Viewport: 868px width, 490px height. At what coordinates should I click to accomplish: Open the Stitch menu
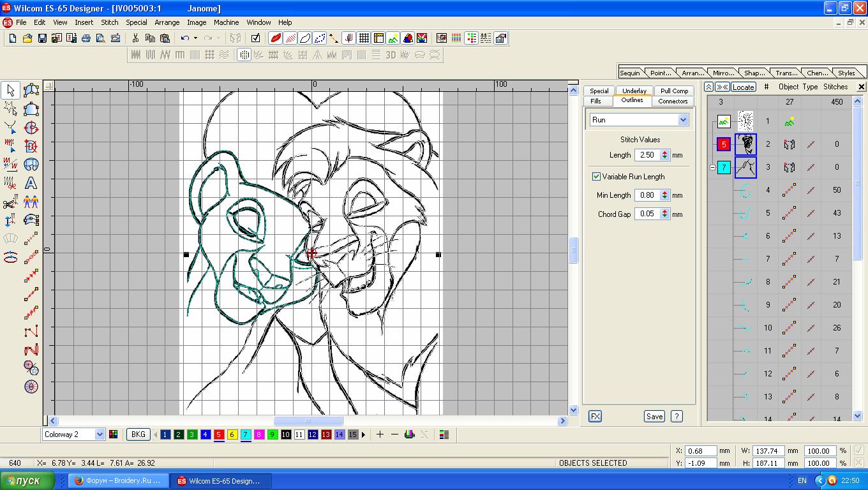tap(109, 22)
